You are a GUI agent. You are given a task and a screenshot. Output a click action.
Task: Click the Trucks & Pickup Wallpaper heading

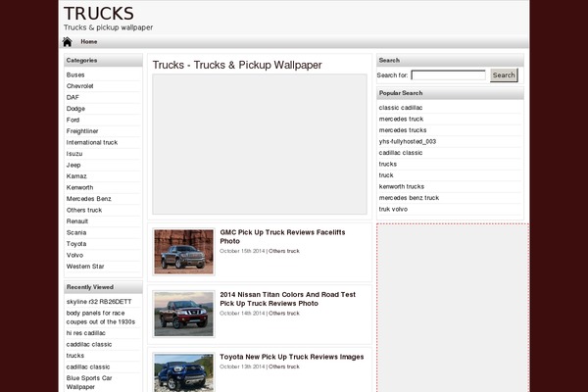coord(237,65)
